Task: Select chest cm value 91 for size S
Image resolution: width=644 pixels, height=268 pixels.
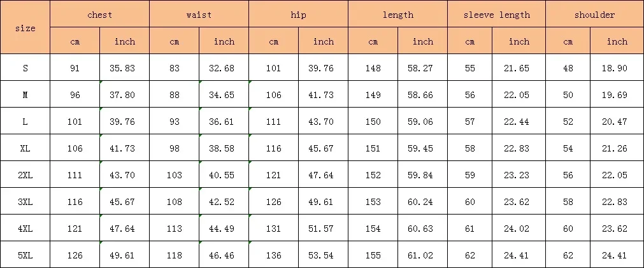Action: pyautogui.click(x=75, y=68)
